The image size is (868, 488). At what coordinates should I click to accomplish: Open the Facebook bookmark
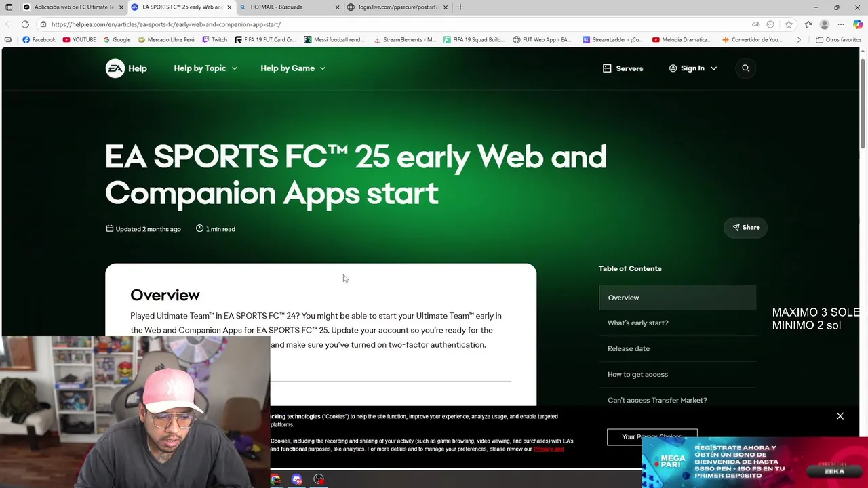(x=39, y=40)
